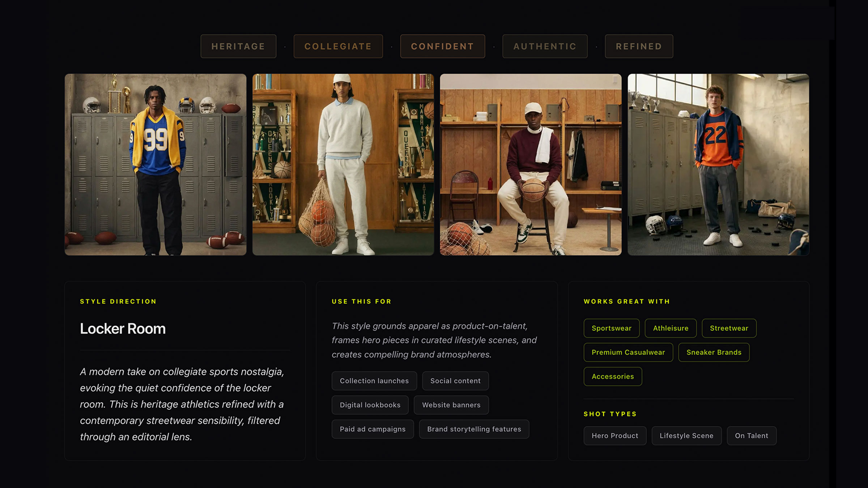Open the orange 22 jersey hockey photo
Screen dimensions: 868x488
(x=718, y=165)
